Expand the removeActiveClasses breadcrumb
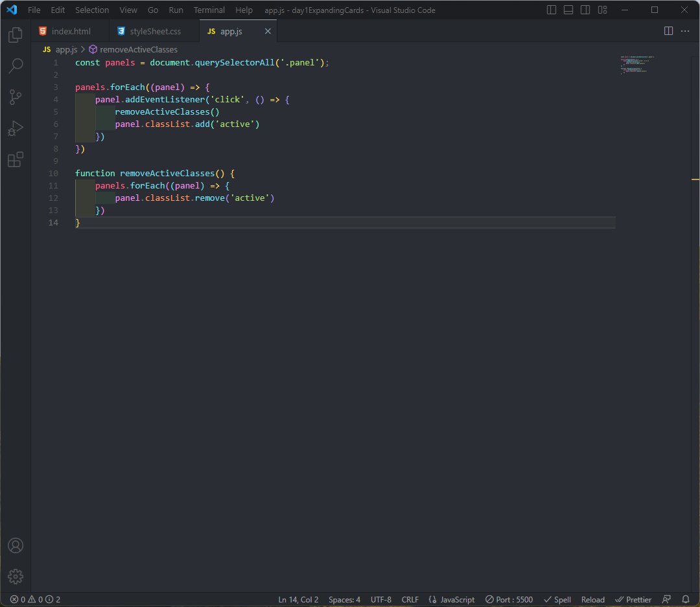The width and height of the screenshot is (700, 607). [134, 49]
